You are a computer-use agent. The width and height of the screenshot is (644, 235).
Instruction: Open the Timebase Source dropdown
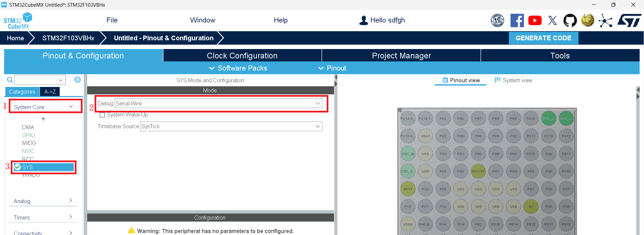pos(231,126)
